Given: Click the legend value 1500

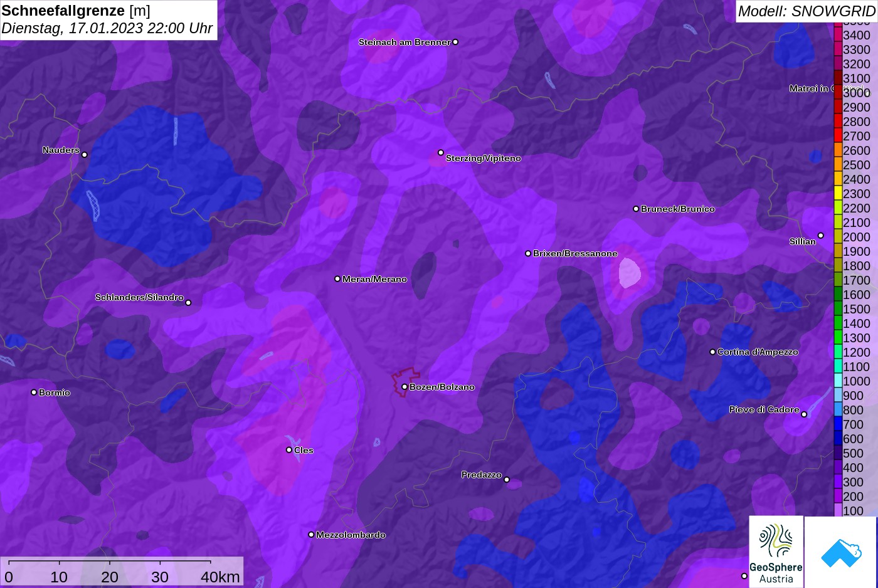Looking at the screenshot, I should point(857,309).
